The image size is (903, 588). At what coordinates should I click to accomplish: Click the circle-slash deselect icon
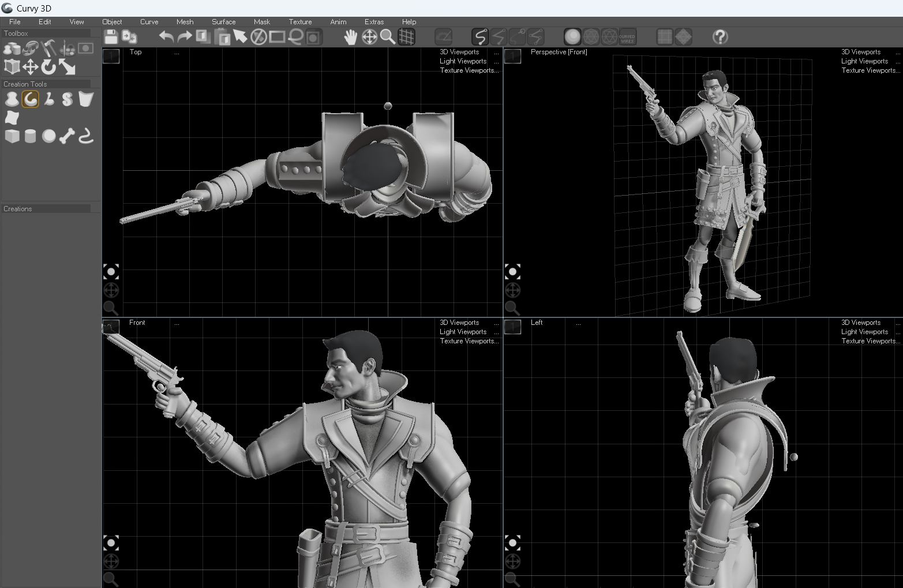[x=258, y=37]
